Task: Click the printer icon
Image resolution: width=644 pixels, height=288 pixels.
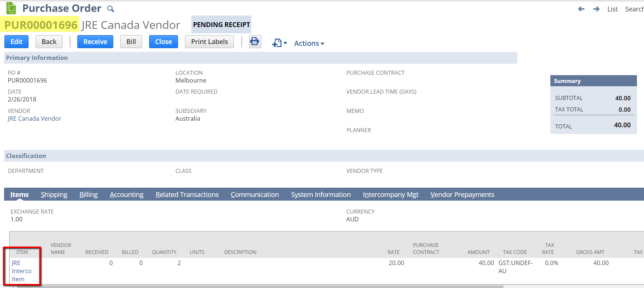Action: point(255,41)
